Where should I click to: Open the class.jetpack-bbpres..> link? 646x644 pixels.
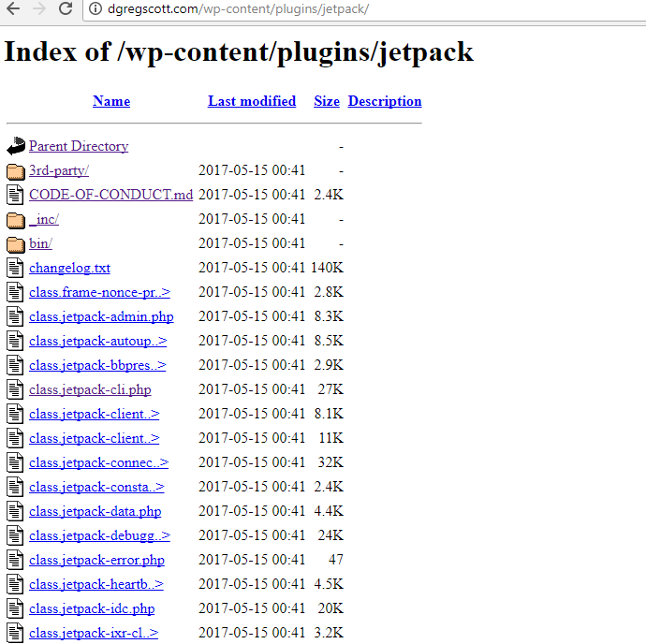tap(97, 365)
